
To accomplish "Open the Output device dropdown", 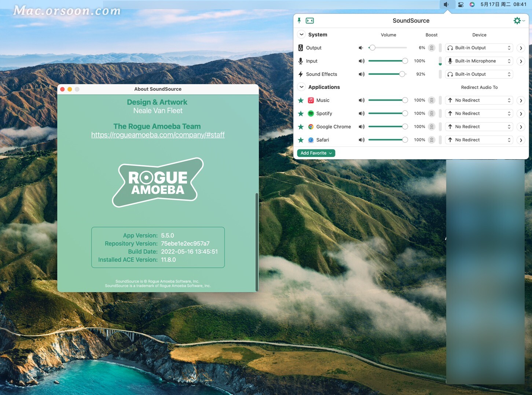I will pos(479,48).
